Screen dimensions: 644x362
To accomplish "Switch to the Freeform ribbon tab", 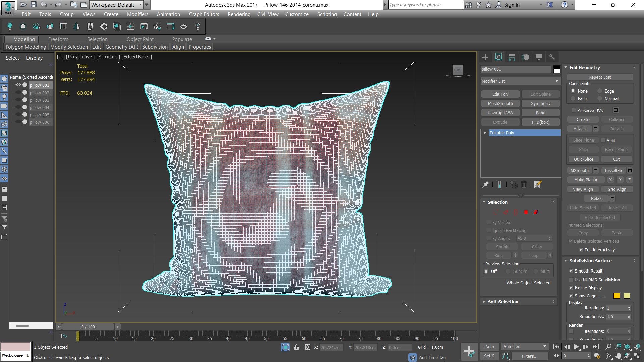I will 58,39.
